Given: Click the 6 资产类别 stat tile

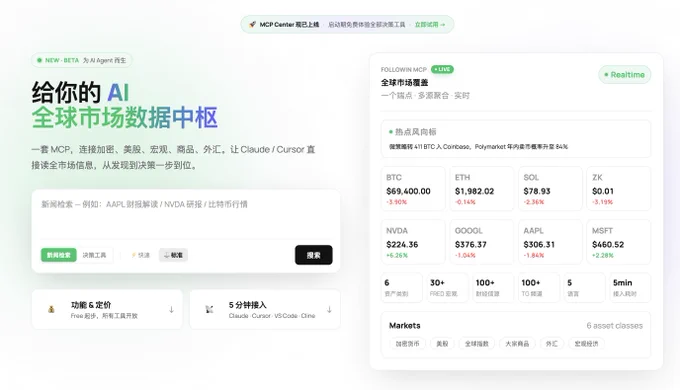Looking at the screenshot, I should pyautogui.click(x=402, y=288).
